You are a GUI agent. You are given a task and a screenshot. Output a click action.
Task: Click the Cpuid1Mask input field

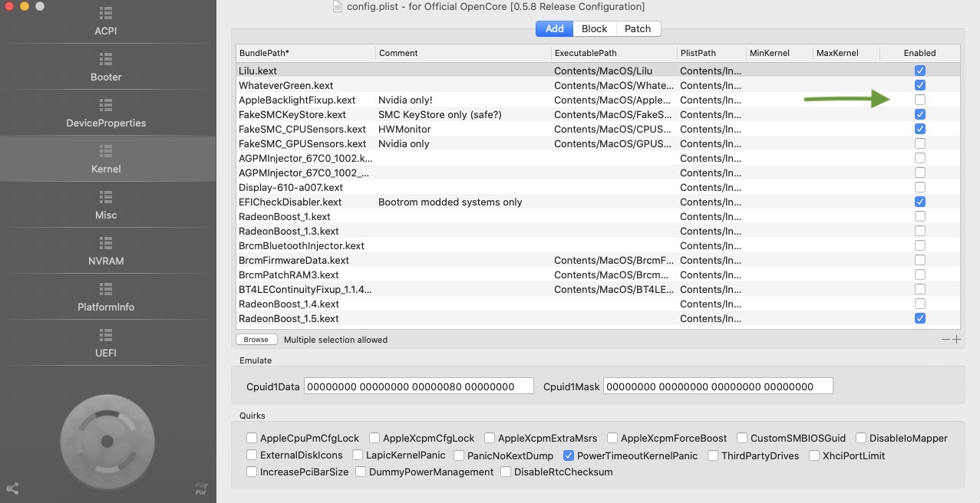[718, 386]
